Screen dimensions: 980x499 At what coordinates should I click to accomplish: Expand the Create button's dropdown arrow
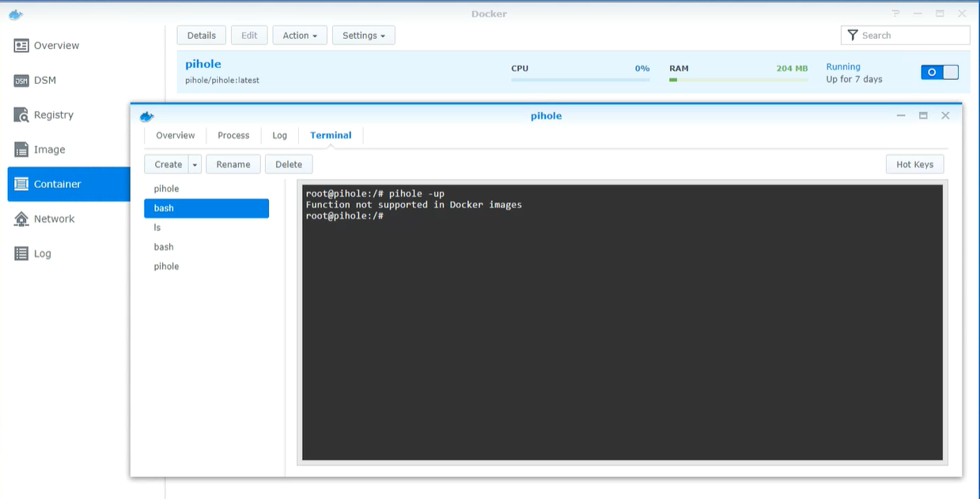[x=194, y=164]
